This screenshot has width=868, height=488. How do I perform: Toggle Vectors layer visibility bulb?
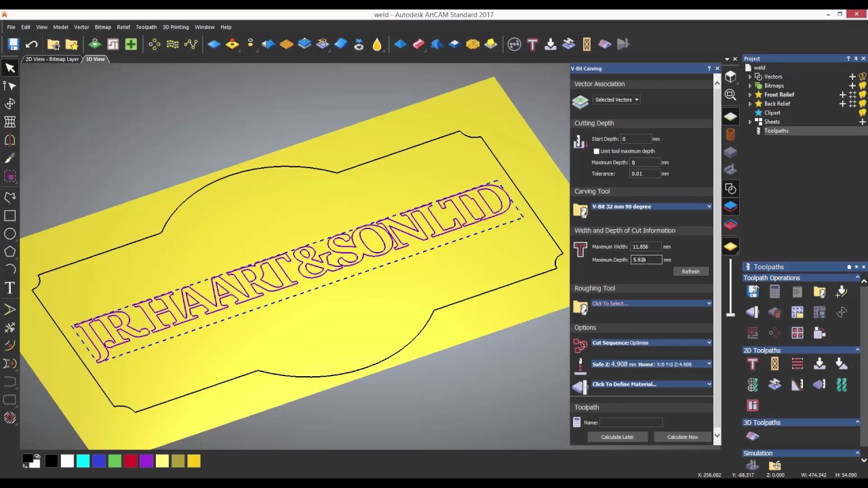click(863, 77)
